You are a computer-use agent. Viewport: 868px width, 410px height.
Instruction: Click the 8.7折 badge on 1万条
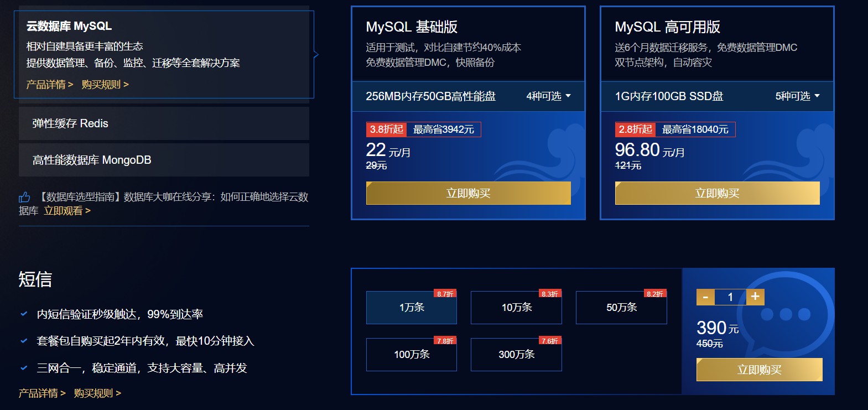coord(445,294)
